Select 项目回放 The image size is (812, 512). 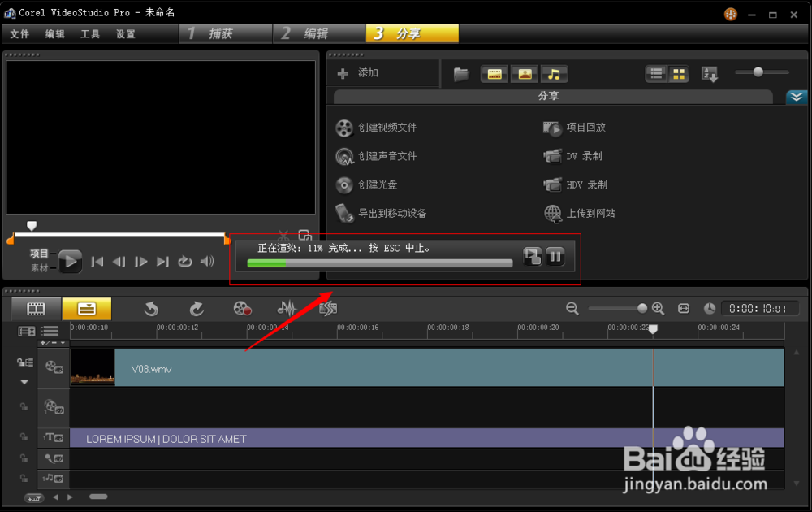(574, 128)
